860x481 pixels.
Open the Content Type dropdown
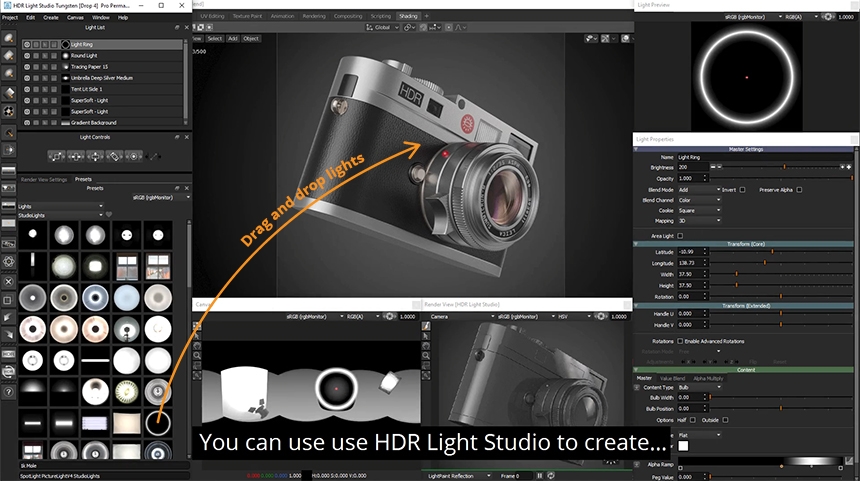(699, 387)
